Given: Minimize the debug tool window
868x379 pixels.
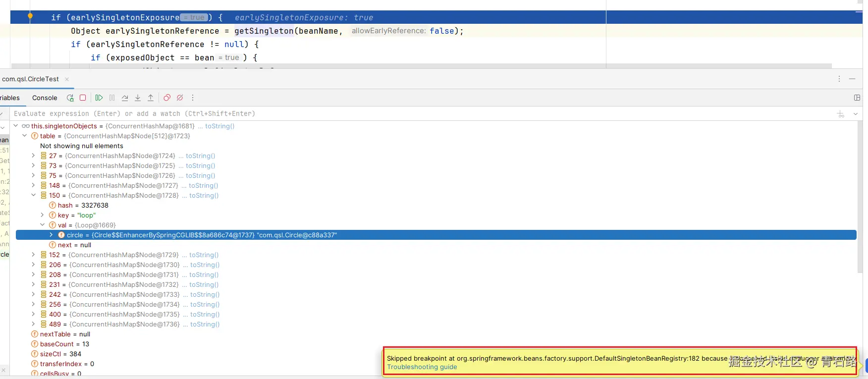Looking at the screenshot, I should click(x=852, y=79).
